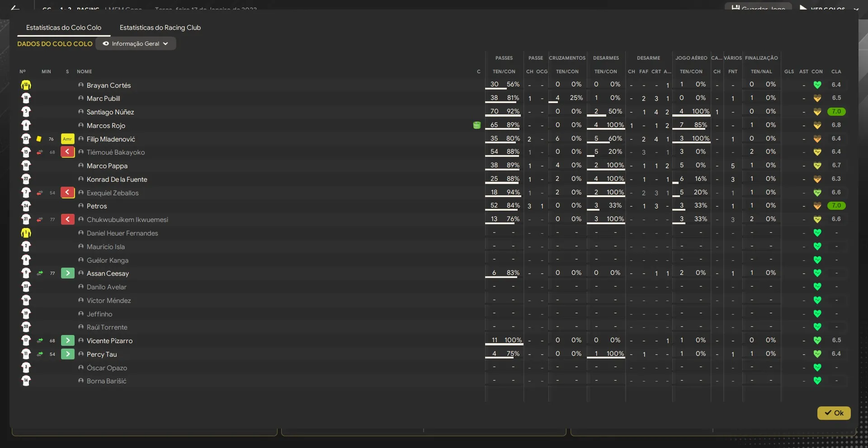Screen dimensions: 868x448
Task: Click the person icon beside Marco Pappa
Action: pyautogui.click(x=81, y=165)
